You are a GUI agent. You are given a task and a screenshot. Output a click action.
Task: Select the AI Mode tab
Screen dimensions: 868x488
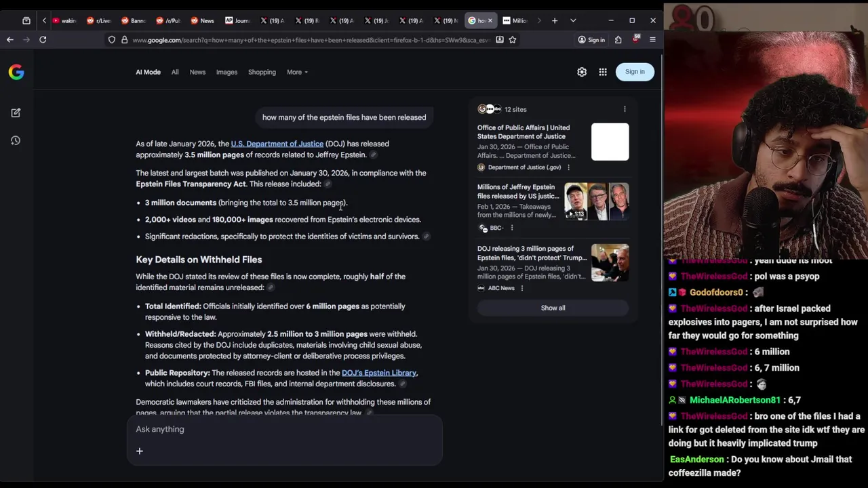[148, 72]
